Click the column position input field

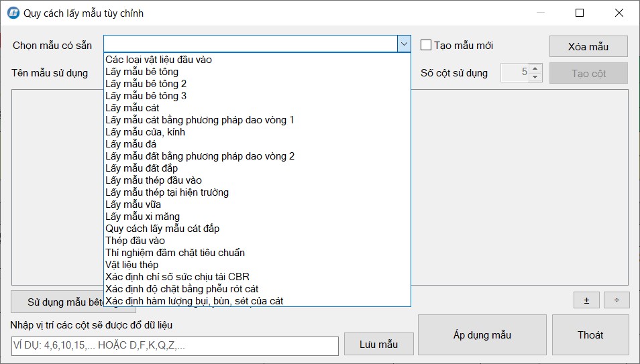click(x=174, y=346)
